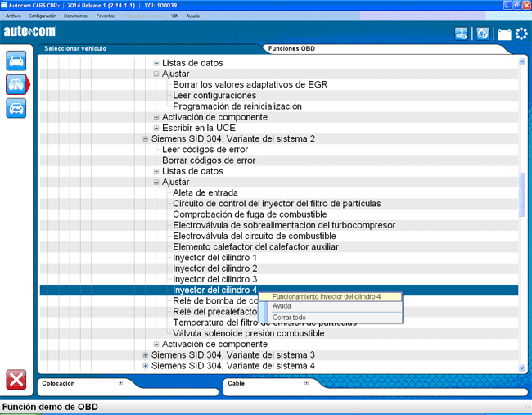Select the OBD diagnostics sidebar icon

tap(16, 84)
